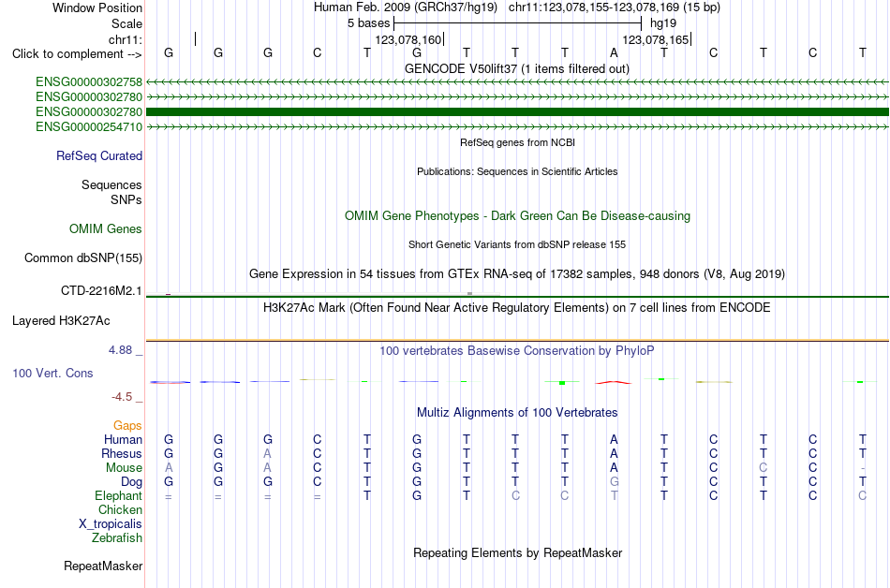890x588 pixels.
Task: Click the 'Human Feb. 2009 (GRCh37/hg19)' assembly text
Action: tap(406, 7)
